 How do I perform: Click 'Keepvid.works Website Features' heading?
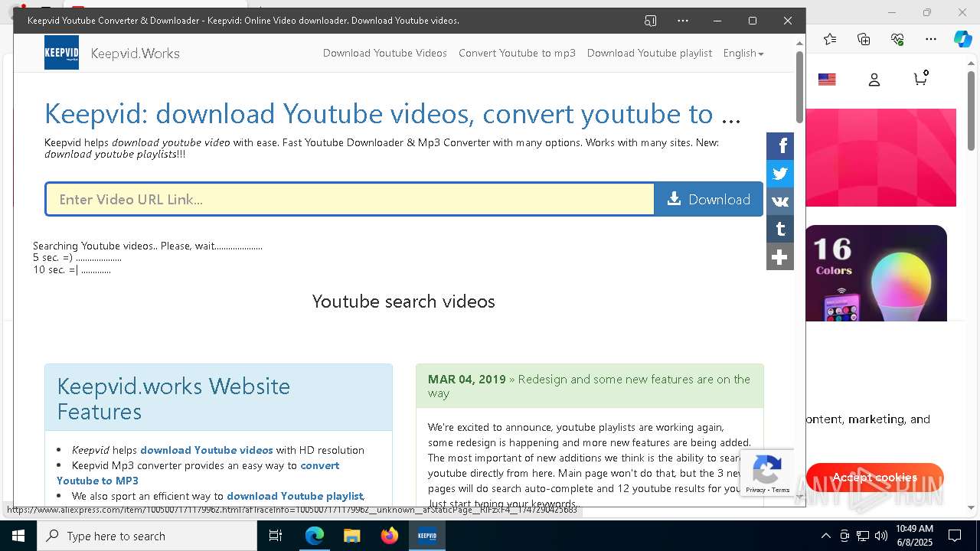coord(174,399)
